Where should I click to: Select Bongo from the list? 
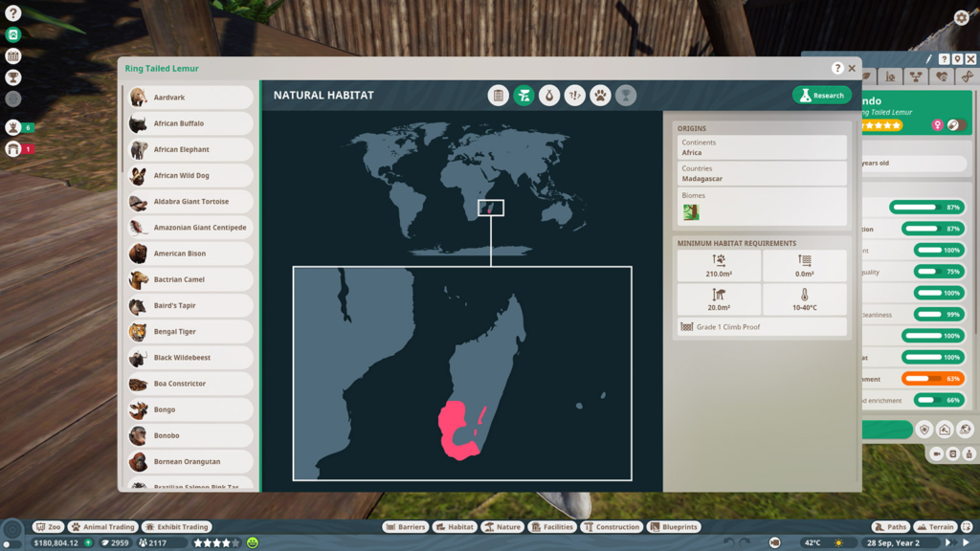tap(190, 409)
